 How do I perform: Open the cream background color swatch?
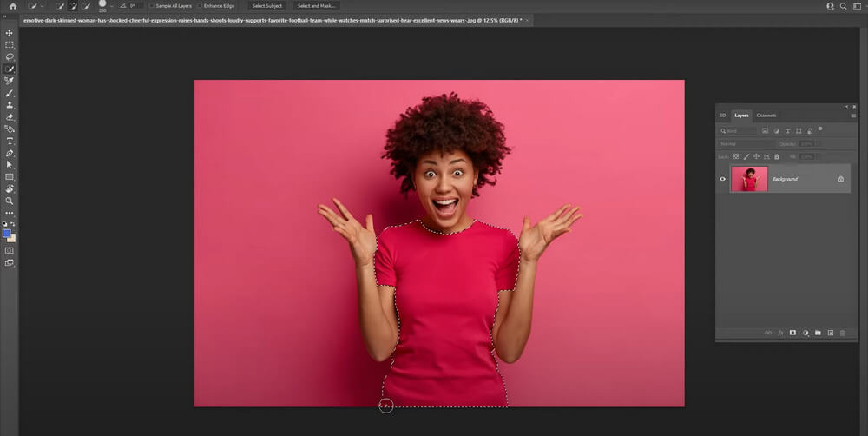[x=13, y=240]
